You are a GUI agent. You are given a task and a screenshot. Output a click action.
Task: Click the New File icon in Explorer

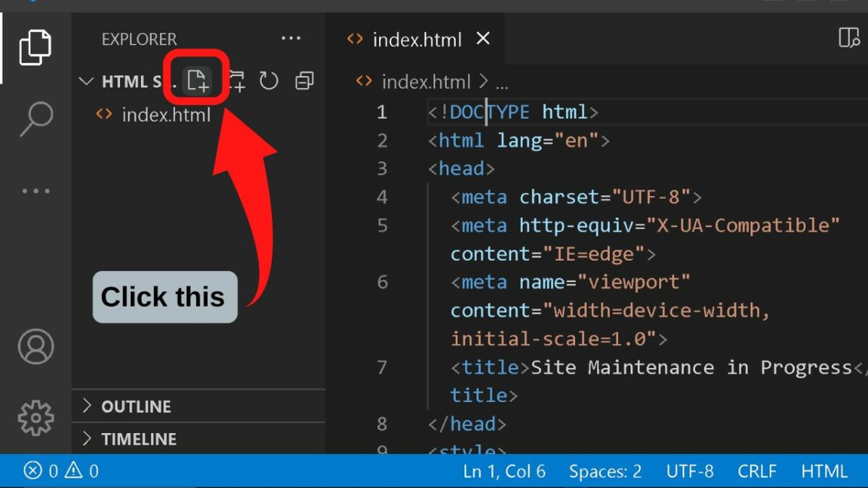click(197, 80)
